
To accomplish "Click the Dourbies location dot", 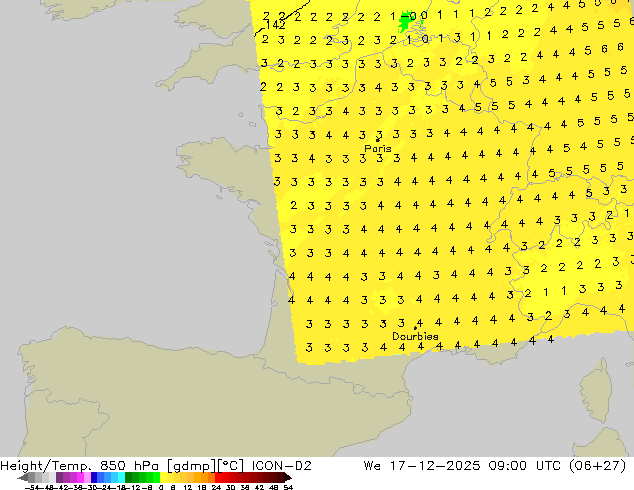I will tap(415, 328).
